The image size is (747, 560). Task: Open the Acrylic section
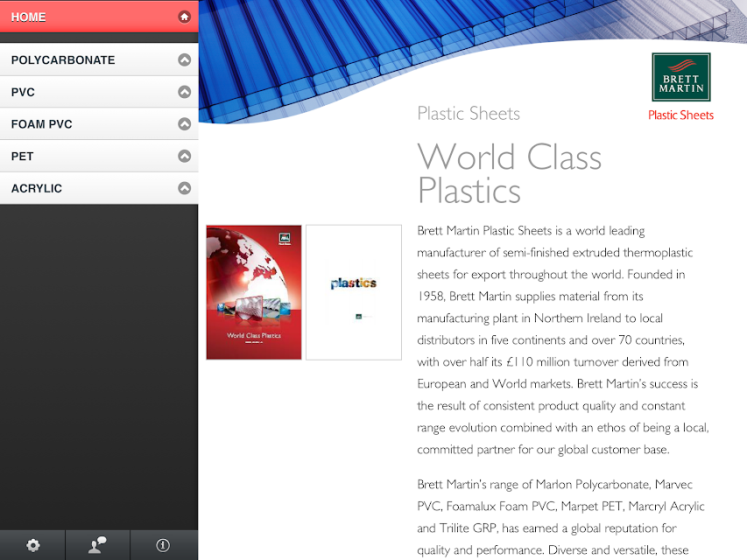coord(99,188)
